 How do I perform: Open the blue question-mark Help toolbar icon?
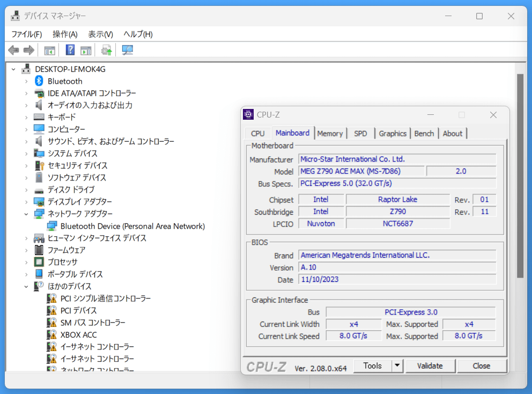point(70,50)
